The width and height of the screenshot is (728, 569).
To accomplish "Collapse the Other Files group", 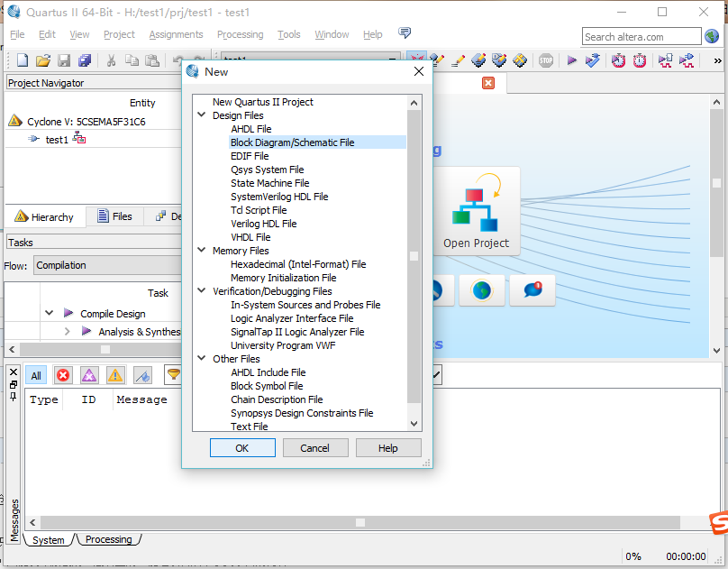I will coord(202,358).
